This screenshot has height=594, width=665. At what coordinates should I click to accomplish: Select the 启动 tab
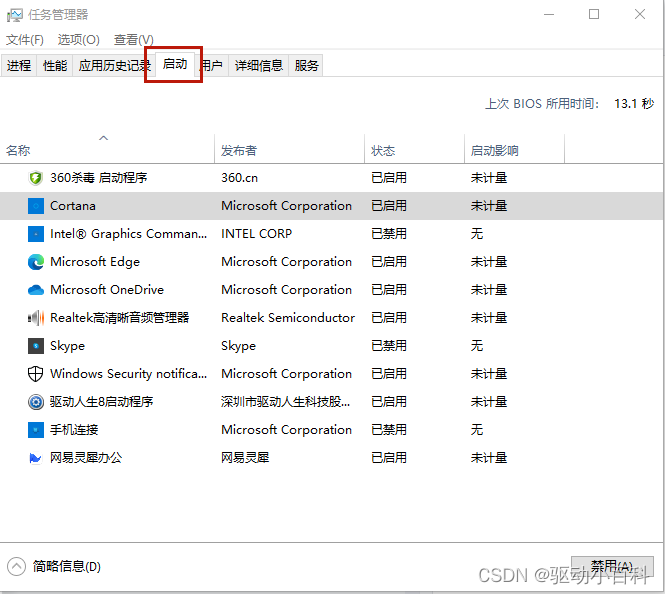coord(175,64)
